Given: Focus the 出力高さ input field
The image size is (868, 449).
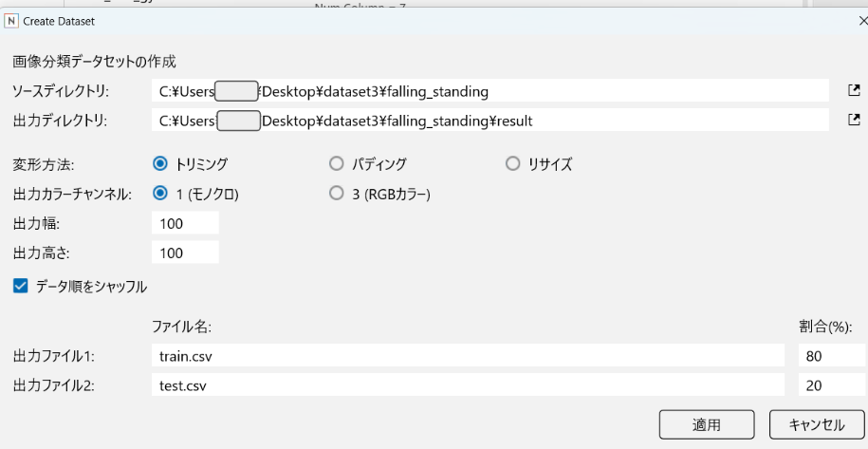Looking at the screenshot, I should 185,253.
